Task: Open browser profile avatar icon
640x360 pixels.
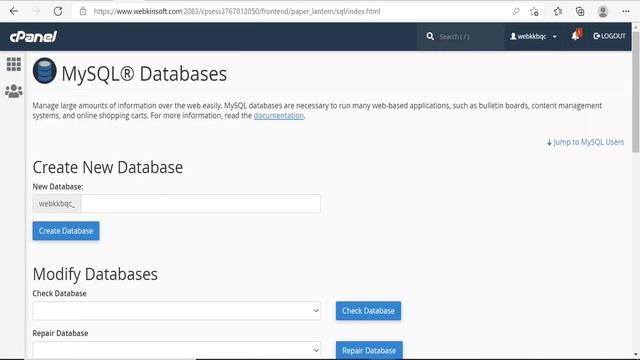Action: (603, 11)
